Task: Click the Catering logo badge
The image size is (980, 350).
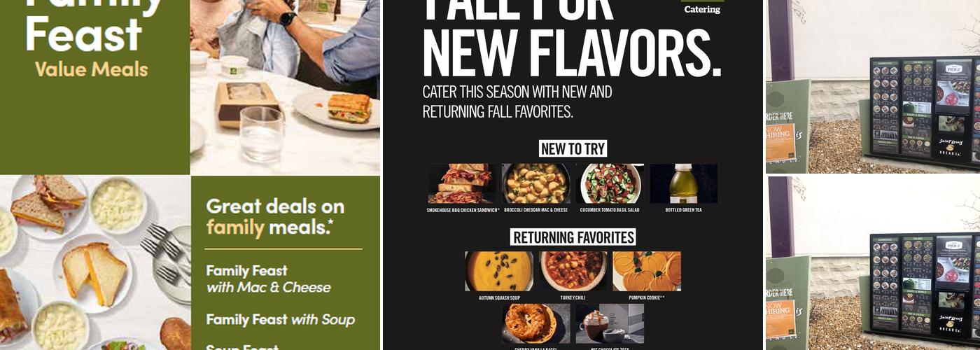Action: tap(702, 7)
